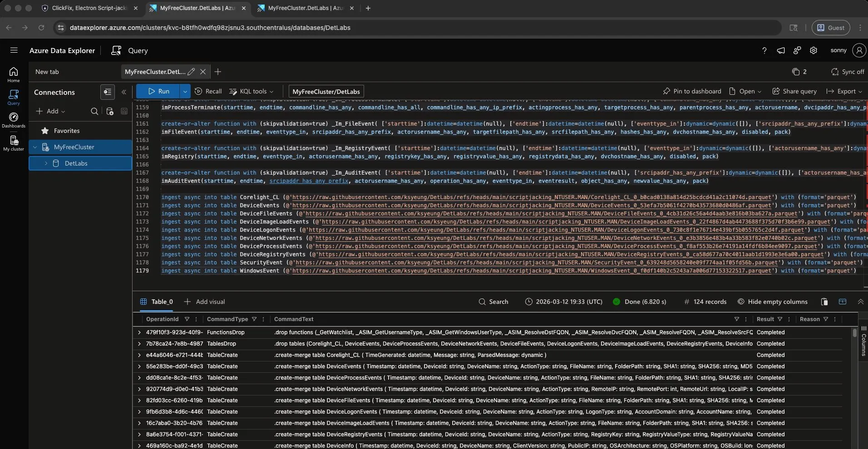Open the browser three-dot menu

860,28
